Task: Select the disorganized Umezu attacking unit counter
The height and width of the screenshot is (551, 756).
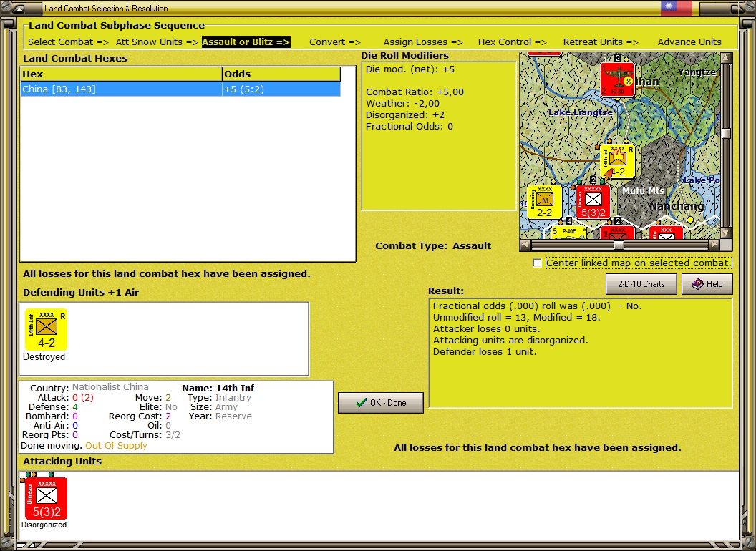Action: pyautogui.click(x=47, y=498)
